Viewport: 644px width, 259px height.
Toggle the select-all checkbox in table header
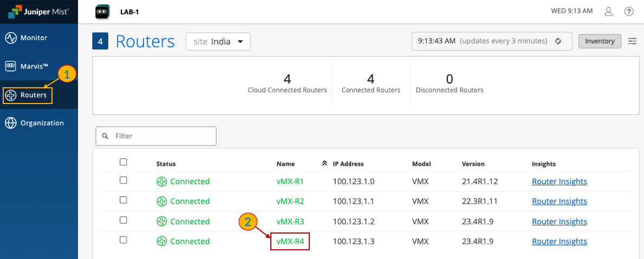pyautogui.click(x=123, y=162)
